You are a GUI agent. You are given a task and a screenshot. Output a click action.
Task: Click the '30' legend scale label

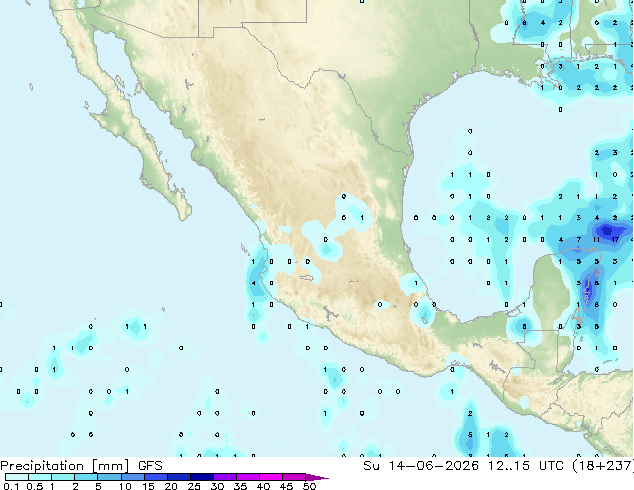(217, 486)
